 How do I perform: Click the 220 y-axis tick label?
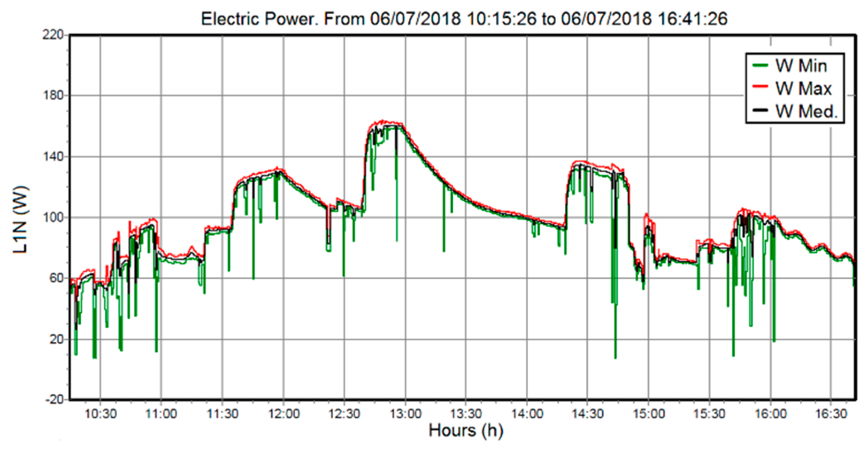[53, 35]
